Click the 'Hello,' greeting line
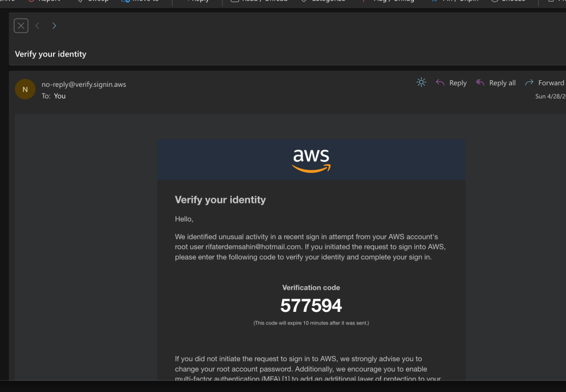The image size is (566, 392). (x=184, y=219)
